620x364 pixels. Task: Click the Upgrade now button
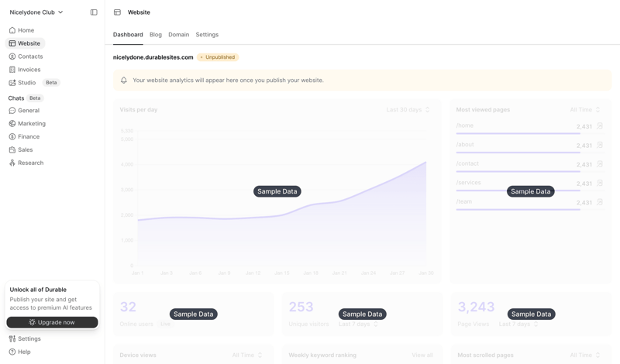[52, 322]
